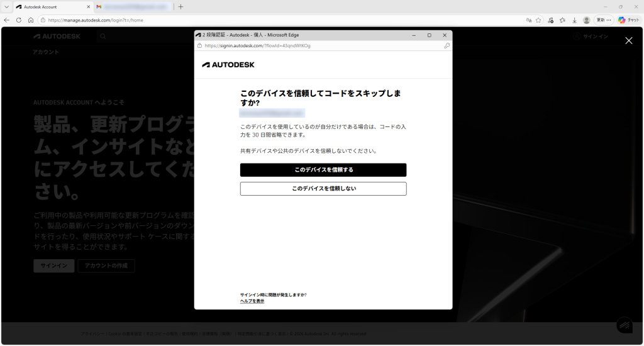Open the browser profile avatar
The image size is (644, 346).
click(x=587, y=20)
